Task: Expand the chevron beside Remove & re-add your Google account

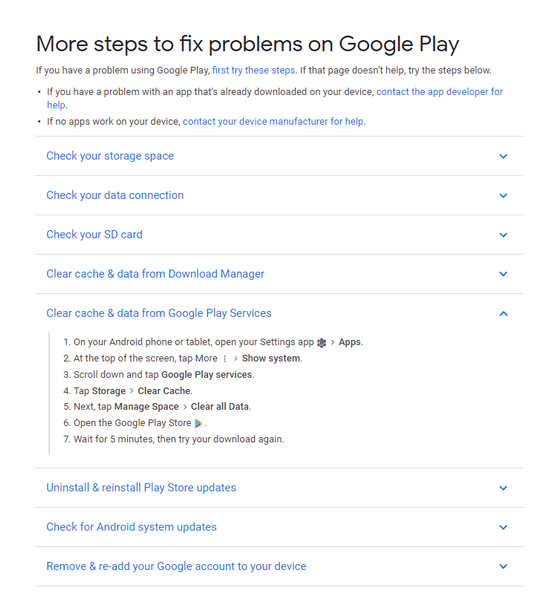Action: 503,566
